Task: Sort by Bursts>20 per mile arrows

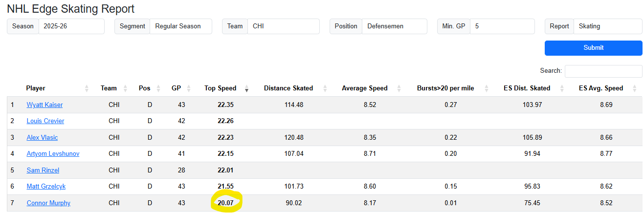Action: click(x=486, y=88)
